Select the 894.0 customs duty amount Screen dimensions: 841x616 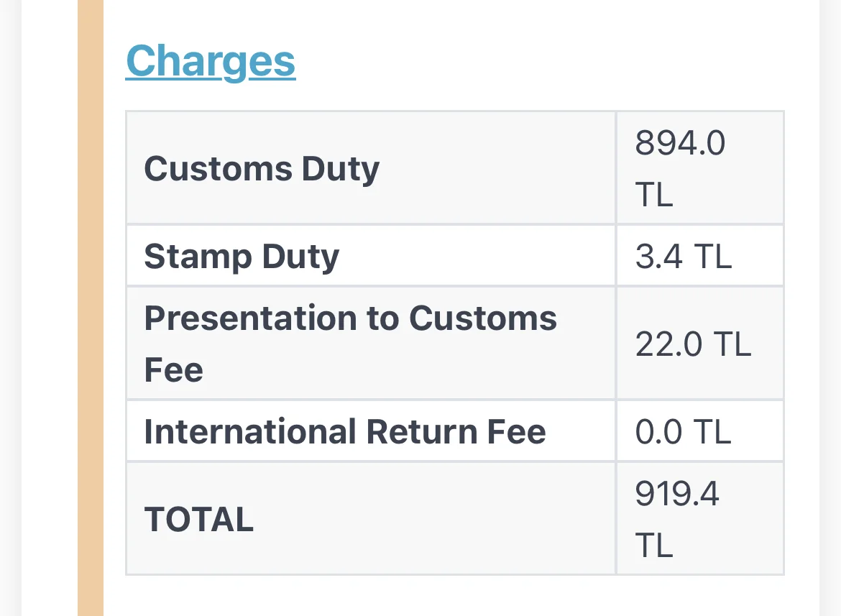(x=680, y=144)
